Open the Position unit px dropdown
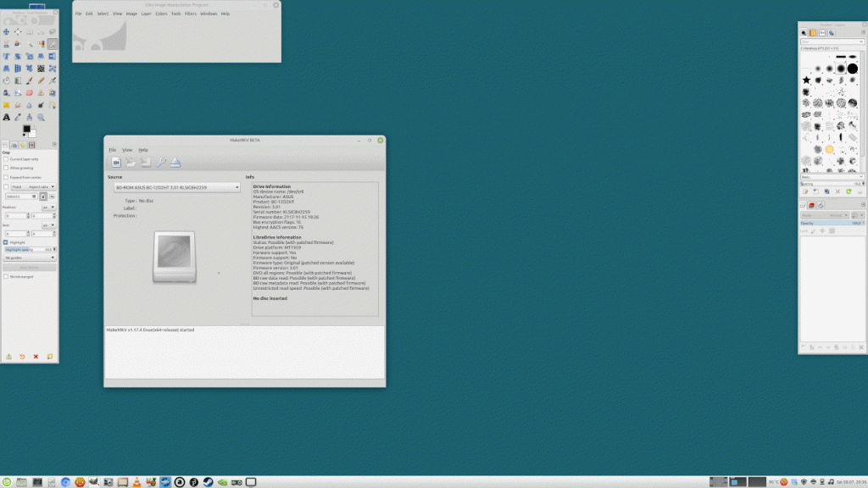This screenshot has height=488, width=868. point(48,208)
